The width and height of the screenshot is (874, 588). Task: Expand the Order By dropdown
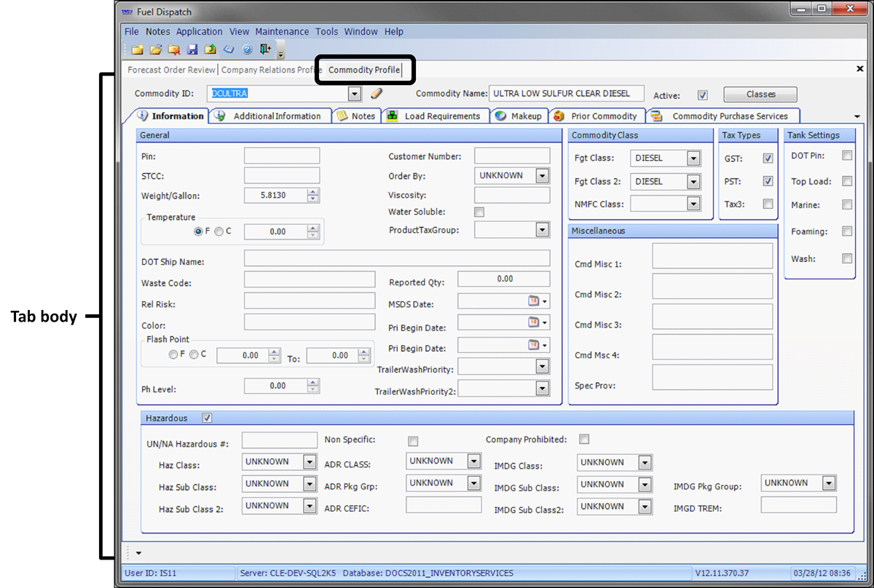tap(542, 176)
